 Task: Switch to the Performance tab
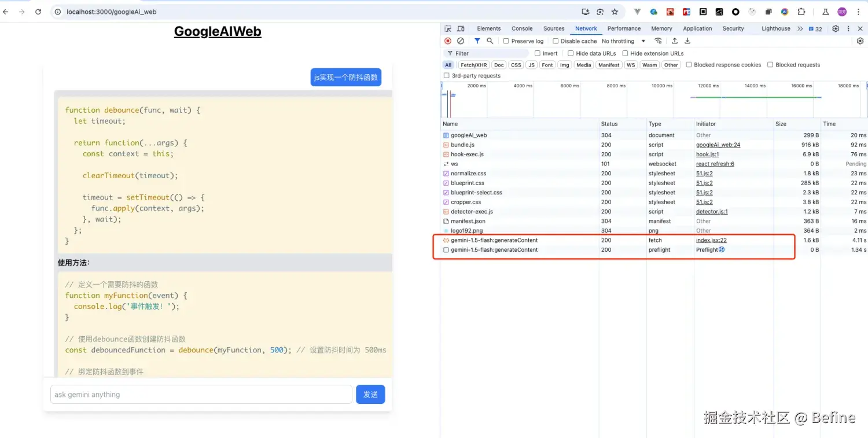point(624,29)
